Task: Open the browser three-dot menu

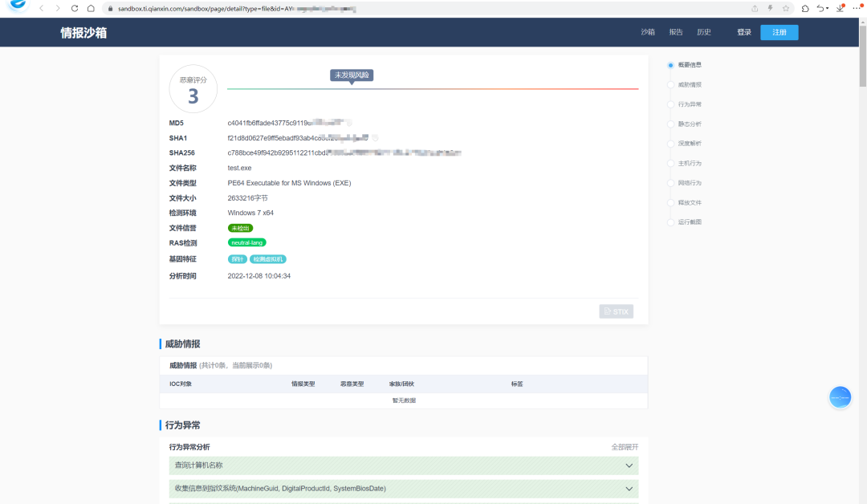Action: point(857,8)
